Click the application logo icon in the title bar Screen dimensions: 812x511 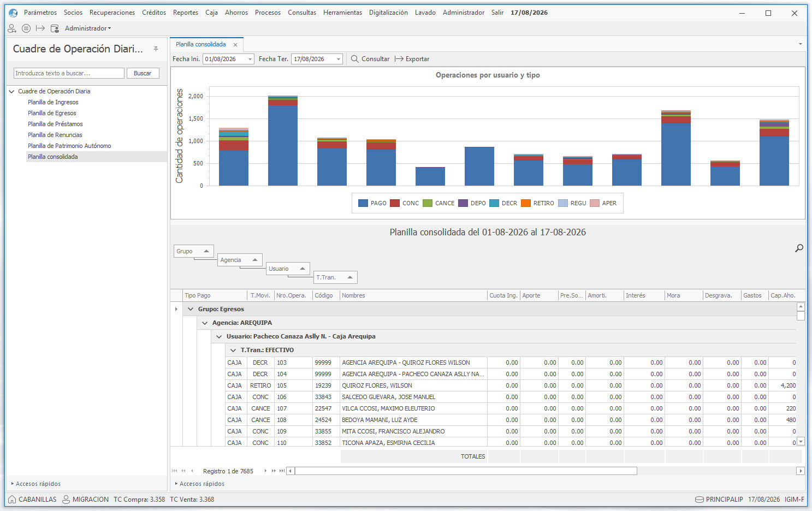pyautogui.click(x=13, y=13)
